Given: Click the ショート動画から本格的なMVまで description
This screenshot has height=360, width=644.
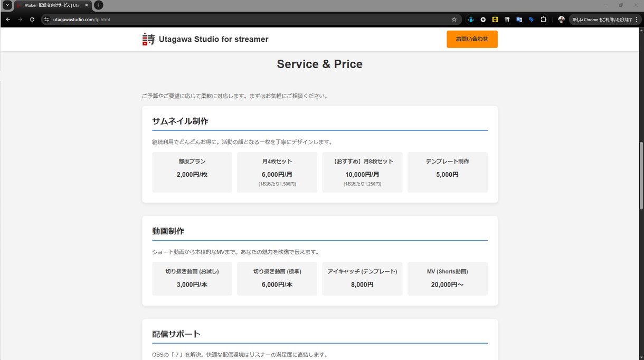Looking at the screenshot, I should pos(236,252).
